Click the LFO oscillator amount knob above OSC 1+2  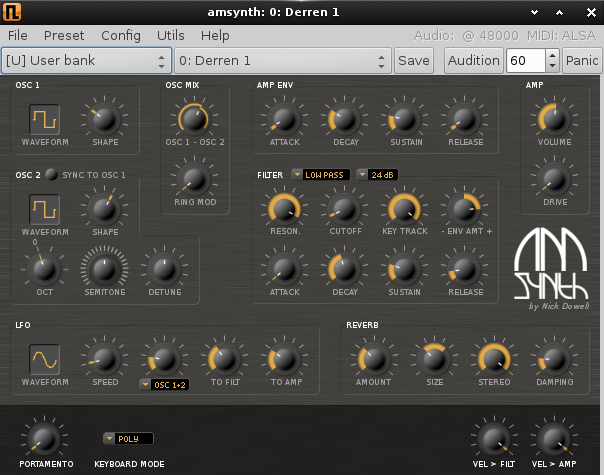tap(164, 359)
